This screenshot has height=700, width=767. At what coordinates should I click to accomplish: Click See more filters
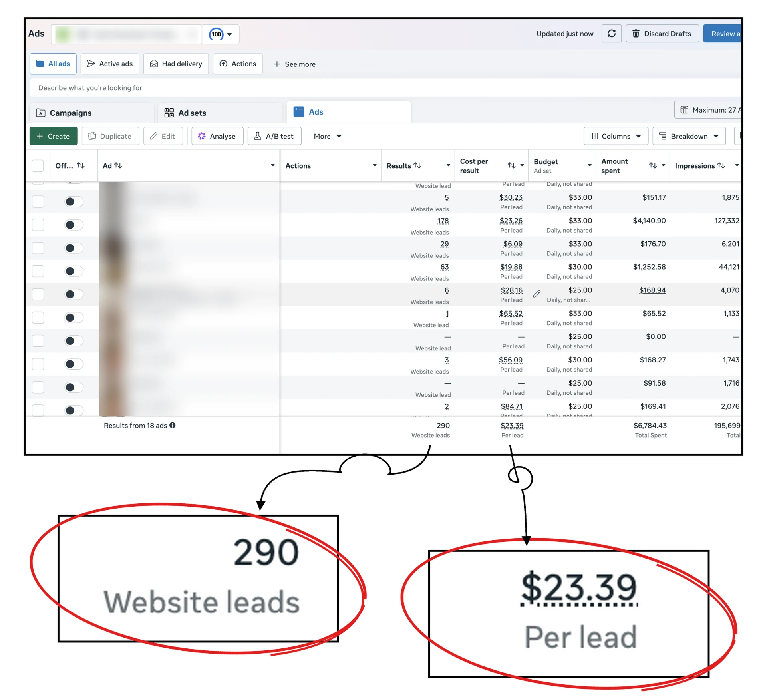294,64
